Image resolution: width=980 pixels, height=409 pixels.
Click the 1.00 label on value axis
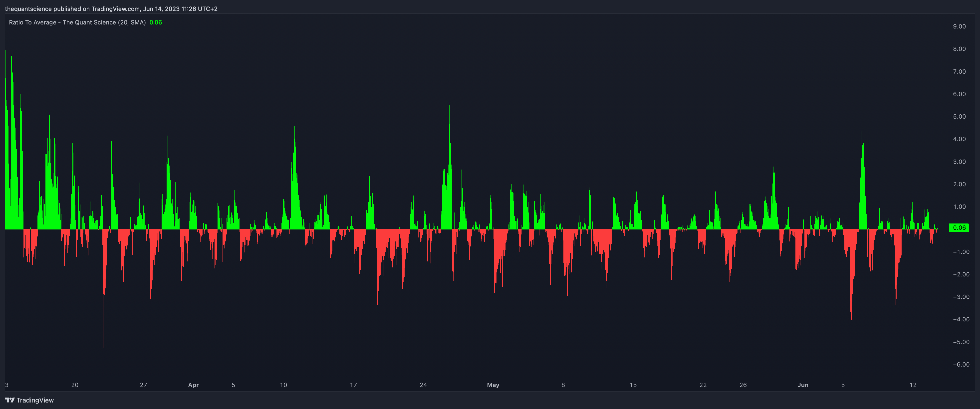point(959,206)
